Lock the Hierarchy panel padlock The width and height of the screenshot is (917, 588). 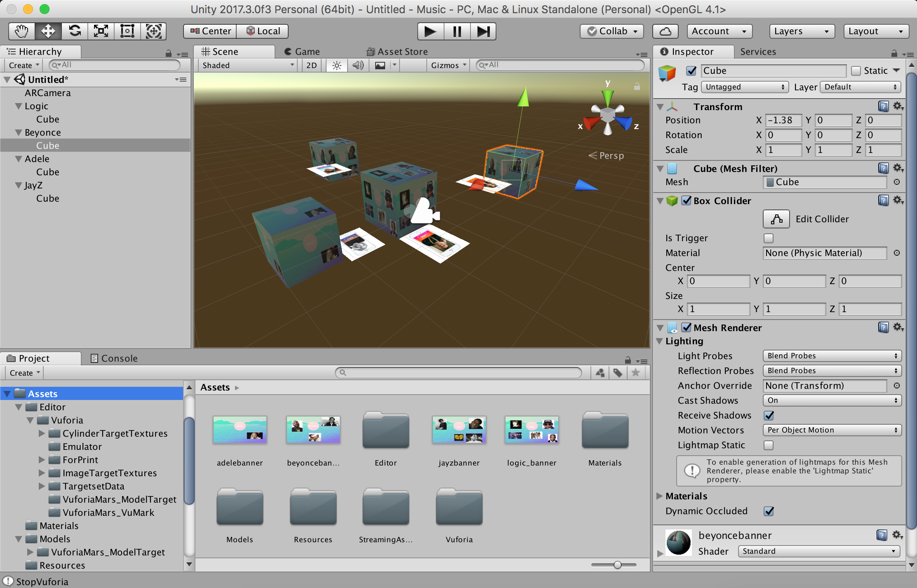[168, 53]
